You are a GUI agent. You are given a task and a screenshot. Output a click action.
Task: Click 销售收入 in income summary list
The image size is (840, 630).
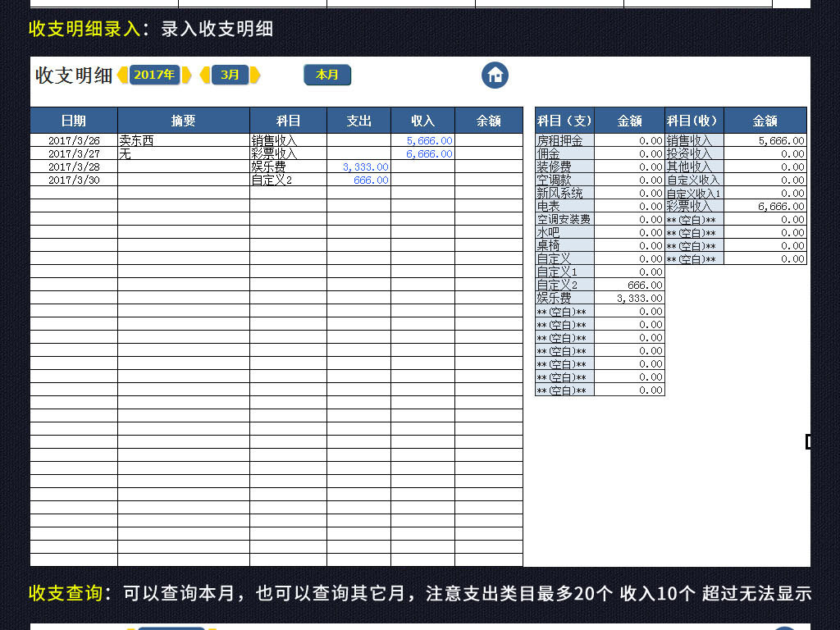pos(694,140)
